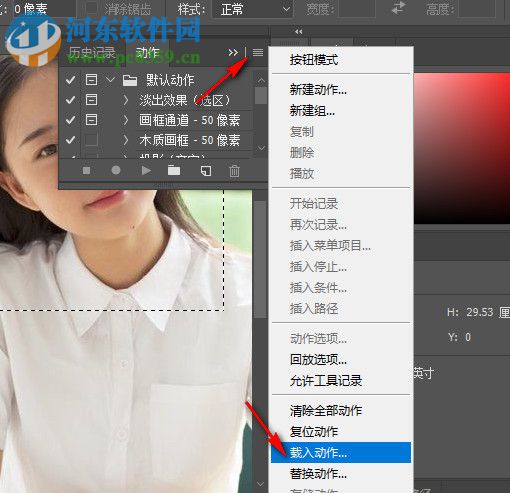Open the Actions panel flyout menu icon
Screen dimensions: 510x493
[258, 52]
